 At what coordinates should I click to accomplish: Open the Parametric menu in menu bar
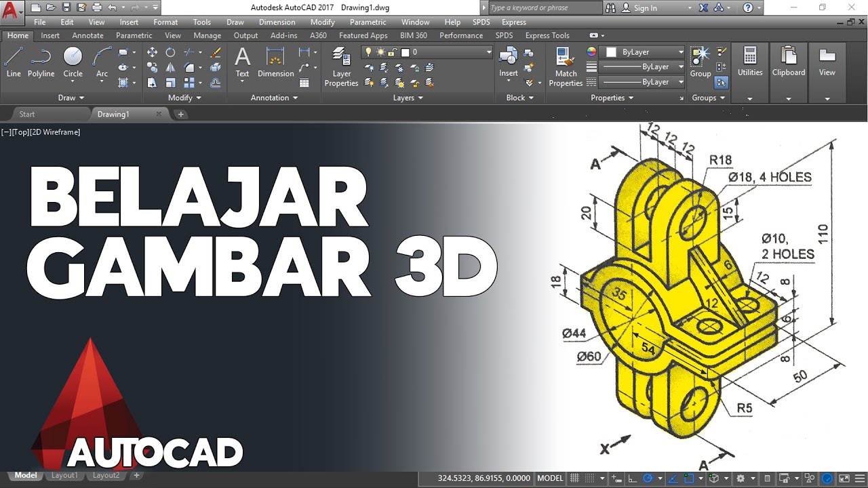(368, 22)
